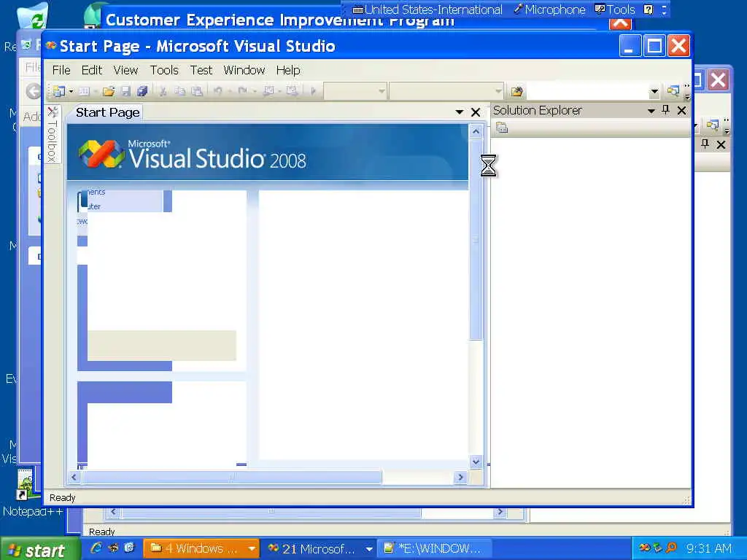Close the panel in the background window
747x560 pixels.
point(721,144)
